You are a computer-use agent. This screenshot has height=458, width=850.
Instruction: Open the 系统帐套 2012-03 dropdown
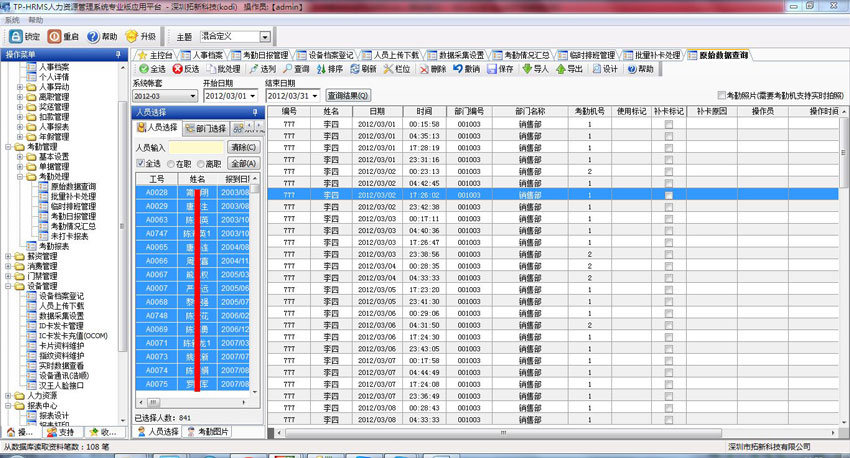tap(192, 96)
